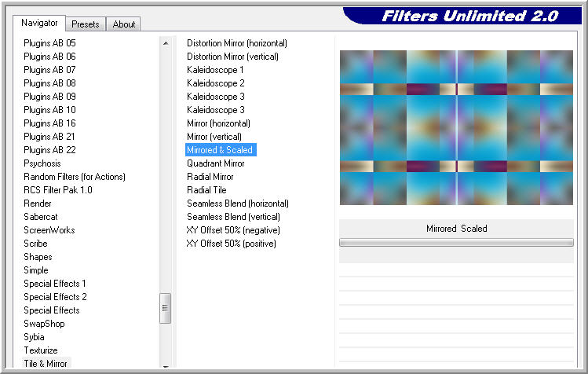This screenshot has height=374, width=588.
Task: Pick the Kaleidoscope 1 filter
Action: tap(215, 70)
